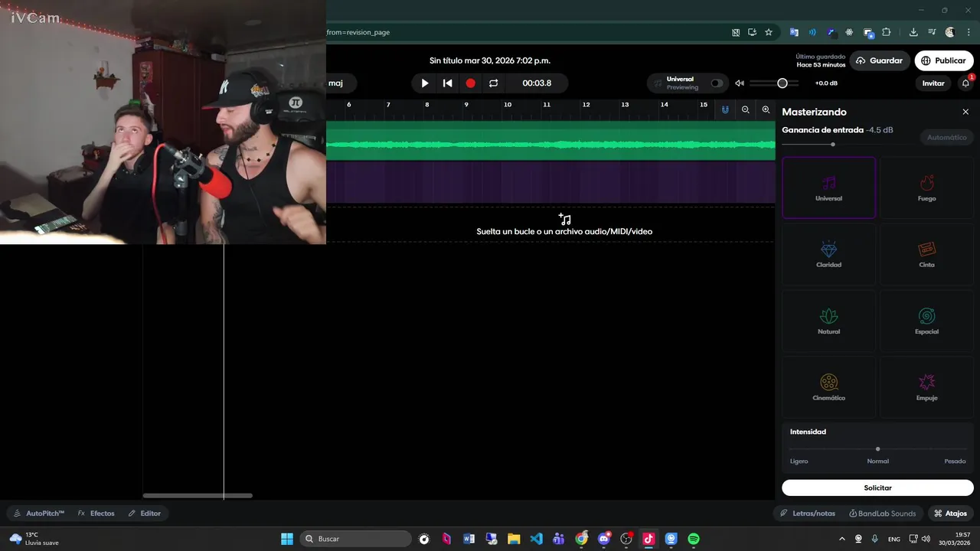980x551 pixels.
Task: Click the Automático gain button
Action: (946, 138)
